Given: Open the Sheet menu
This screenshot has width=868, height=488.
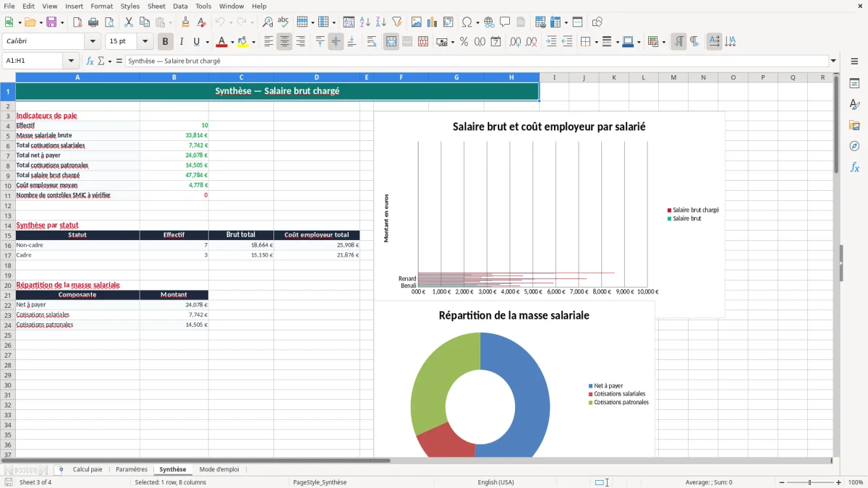Looking at the screenshot, I should click(156, 6).
